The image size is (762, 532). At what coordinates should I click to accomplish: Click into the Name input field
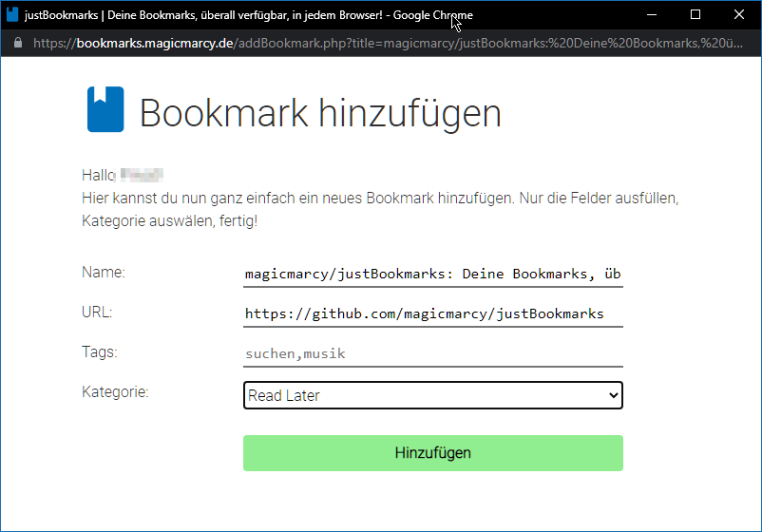[433, 274]
